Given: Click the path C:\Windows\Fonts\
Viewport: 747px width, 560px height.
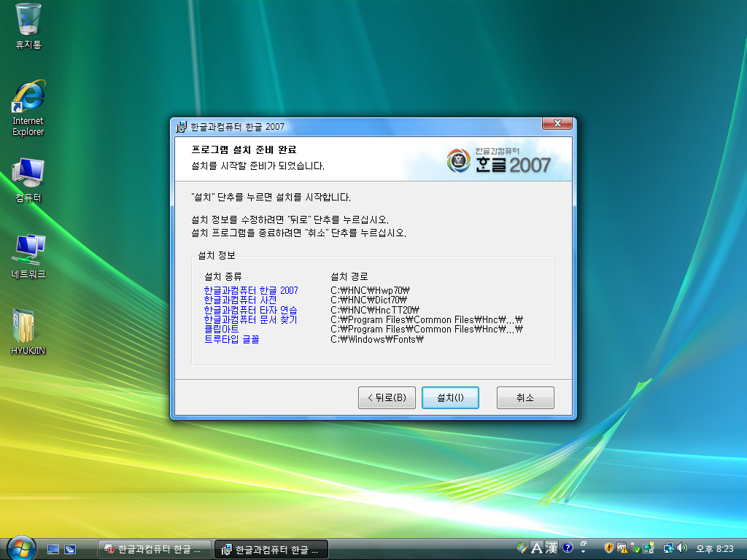Looking at the screenshot, I should pos(377,339).
